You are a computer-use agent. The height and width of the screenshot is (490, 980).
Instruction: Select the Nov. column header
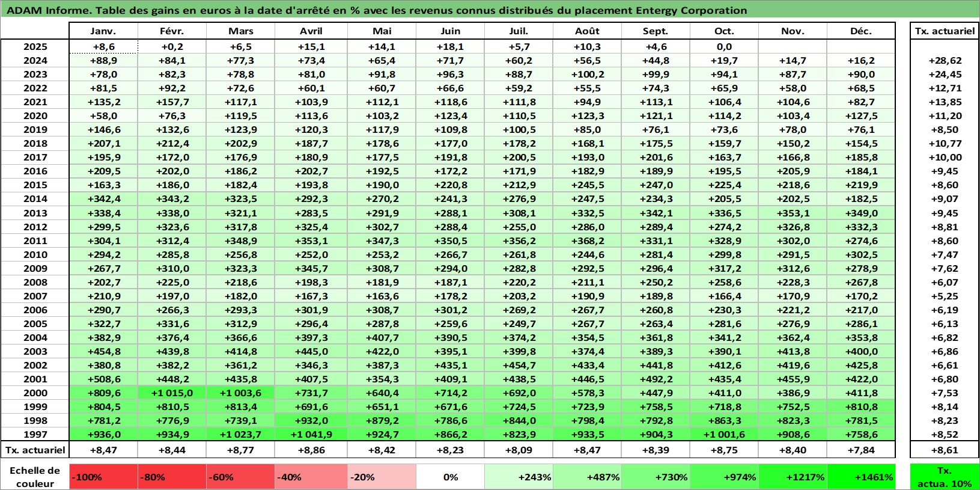[x=793, y=31]
